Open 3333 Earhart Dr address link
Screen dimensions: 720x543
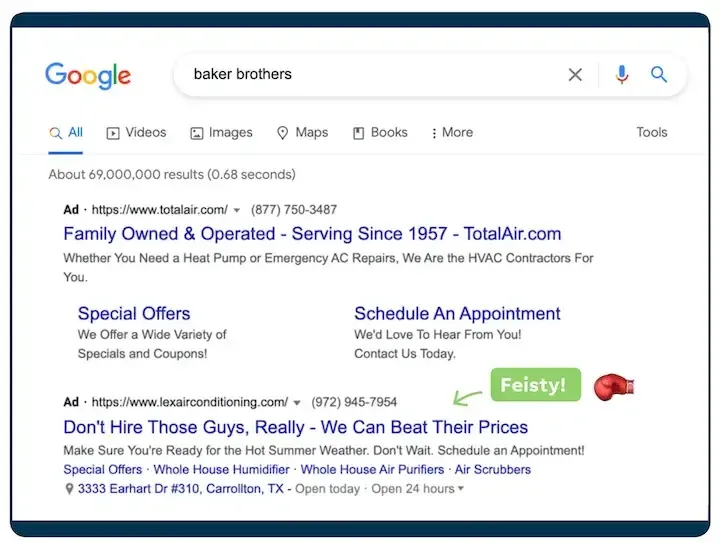pos(180,489)
